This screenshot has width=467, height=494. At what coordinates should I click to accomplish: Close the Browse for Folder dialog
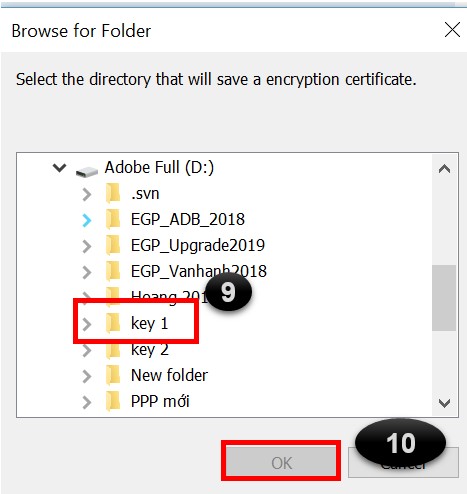[452, 30]
